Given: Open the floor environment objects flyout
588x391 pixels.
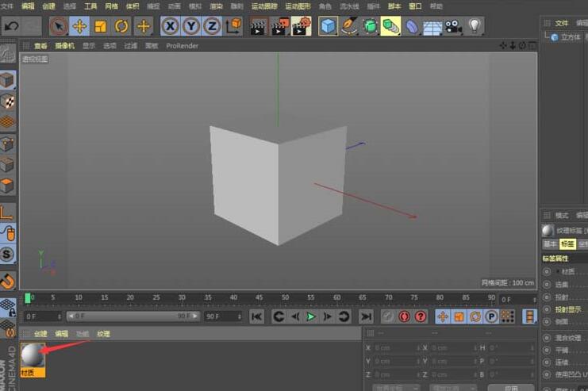Looking at the screenshot, I should (432, 26).
